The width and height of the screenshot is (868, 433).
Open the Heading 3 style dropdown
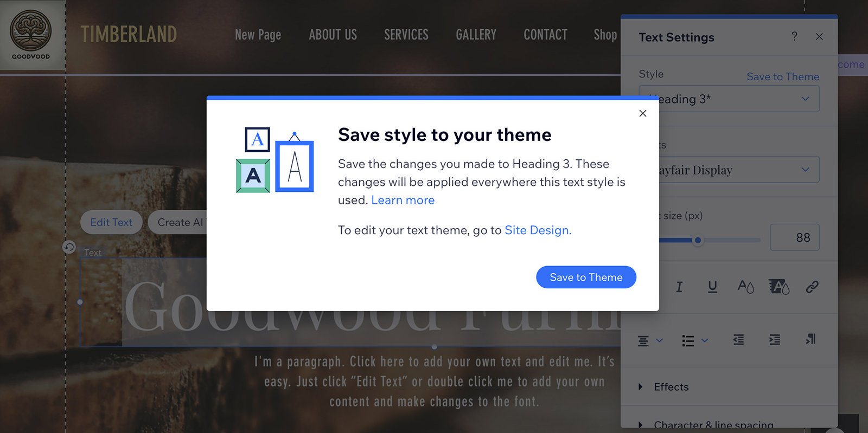pyautogui.click(x=729, y=99)
